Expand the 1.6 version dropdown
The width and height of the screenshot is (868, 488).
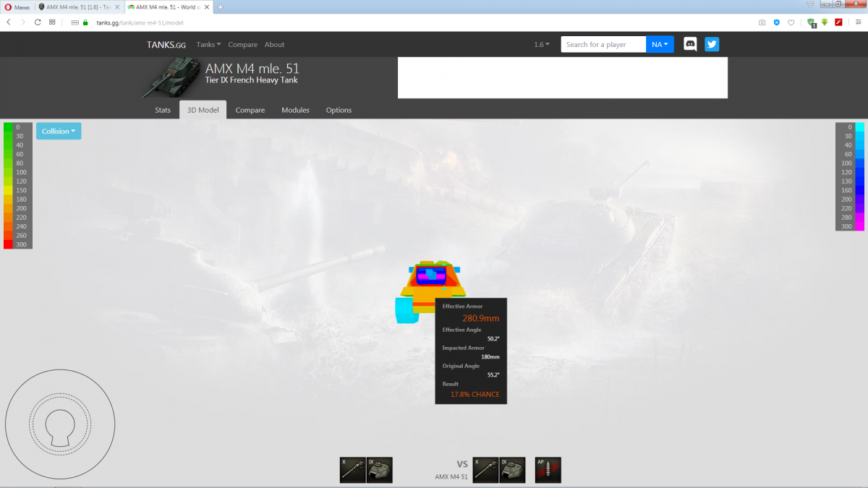[542, 45]
